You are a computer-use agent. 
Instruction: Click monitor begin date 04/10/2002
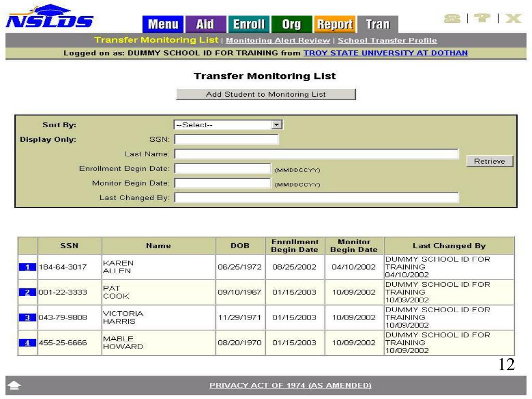pos(353,267)
